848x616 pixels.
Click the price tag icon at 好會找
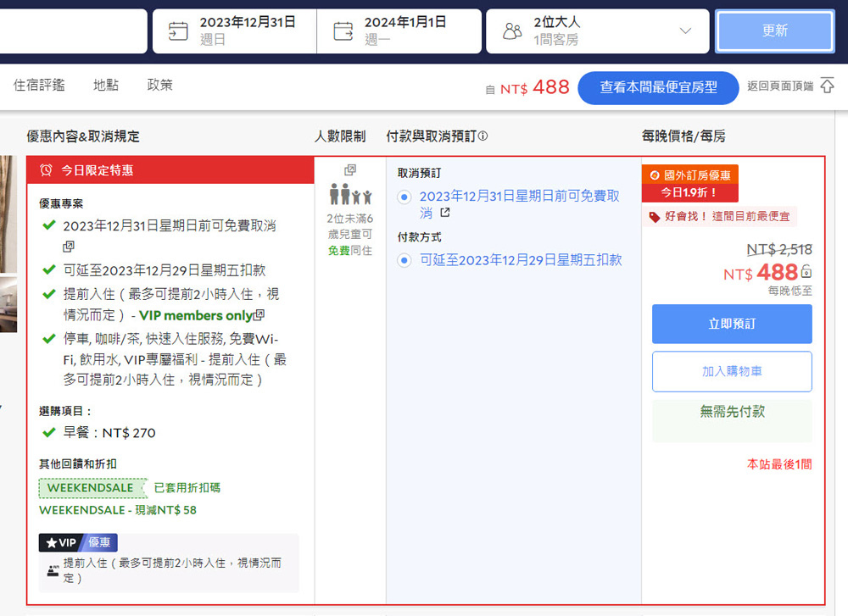point(655,217)
